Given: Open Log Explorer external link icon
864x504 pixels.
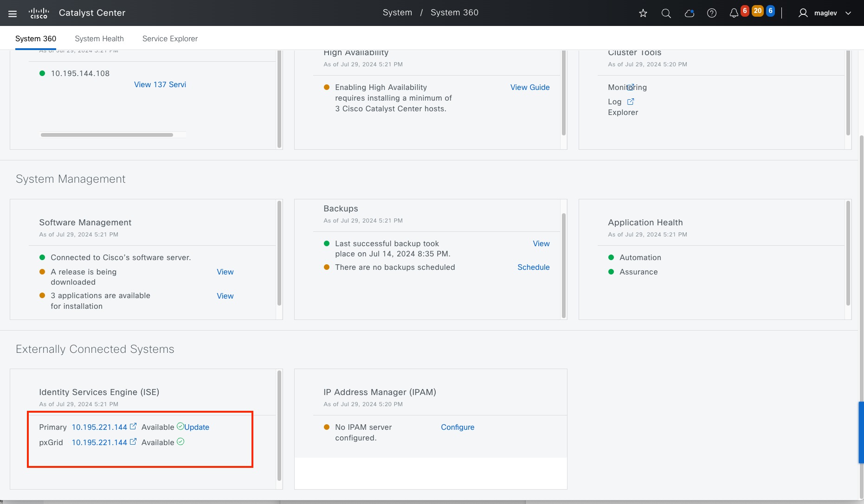Looking at the screenshot, I should click(631, 102).
